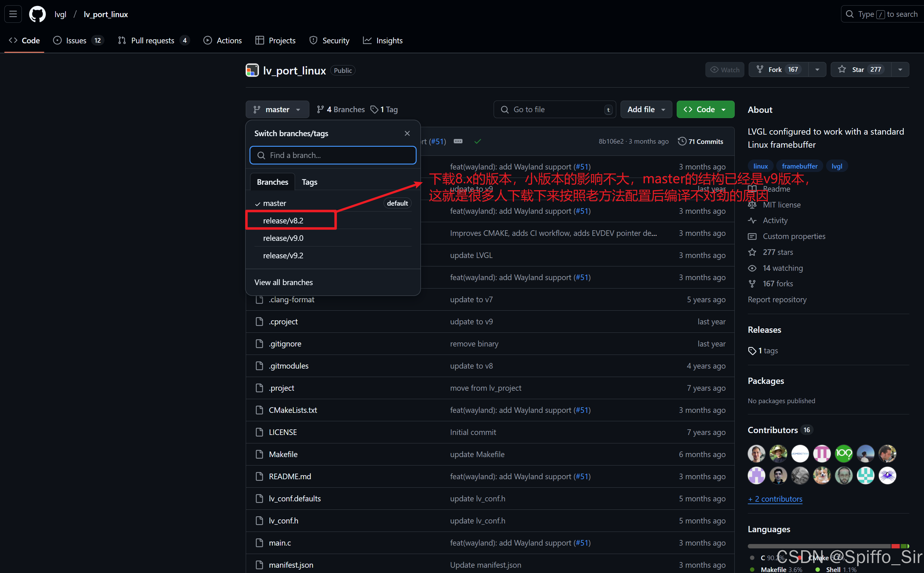Open the lv_port_linux repository avatar
The image size is (924, 573).
[x=252, y=70]
